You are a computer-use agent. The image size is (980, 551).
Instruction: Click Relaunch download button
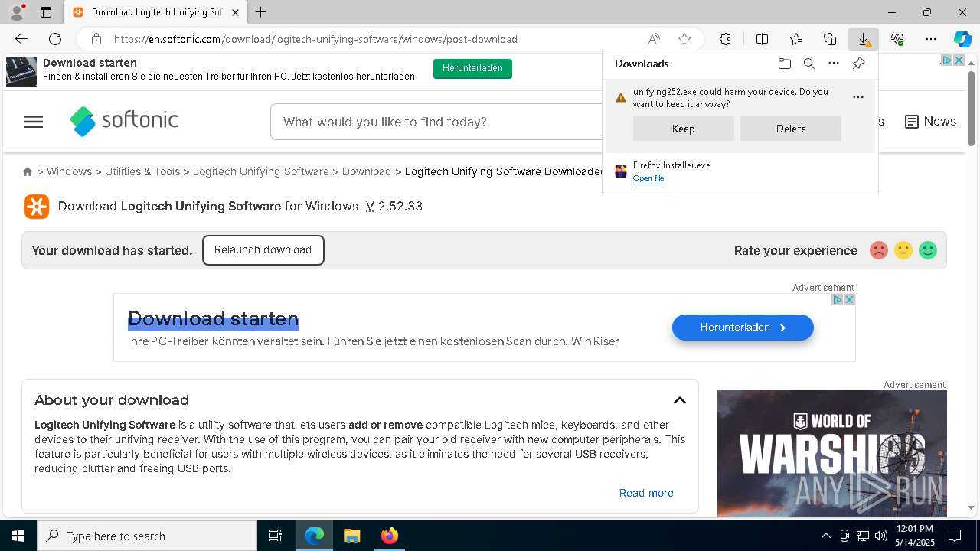pos(263,250)
